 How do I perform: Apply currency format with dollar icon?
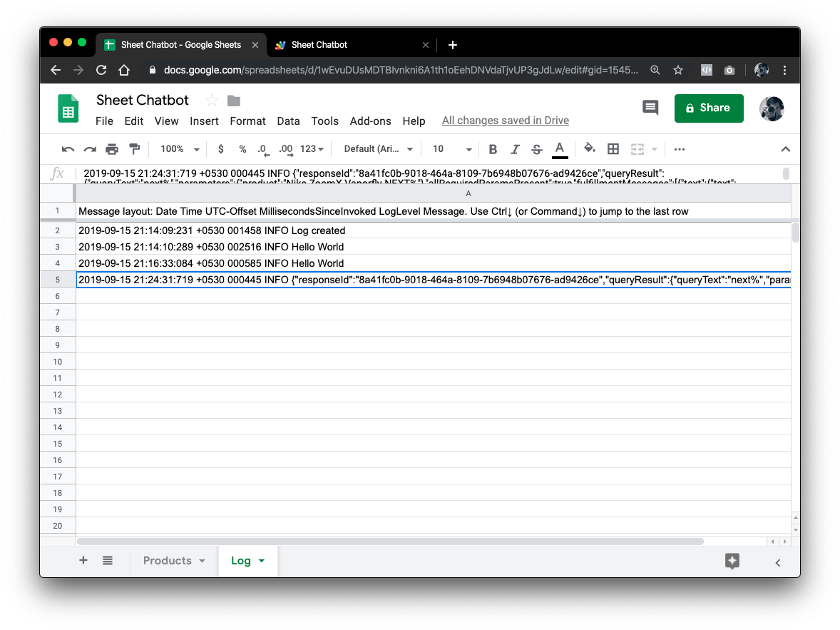221,149
